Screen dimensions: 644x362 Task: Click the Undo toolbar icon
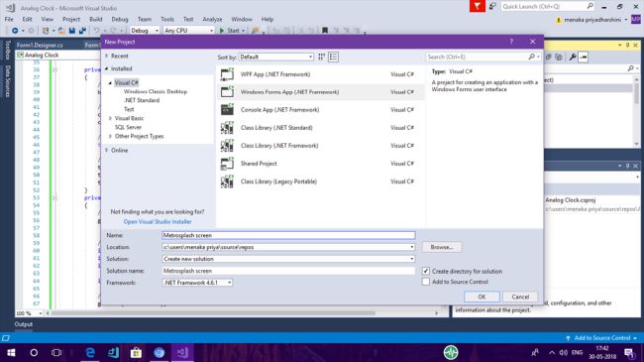point(96,31)
